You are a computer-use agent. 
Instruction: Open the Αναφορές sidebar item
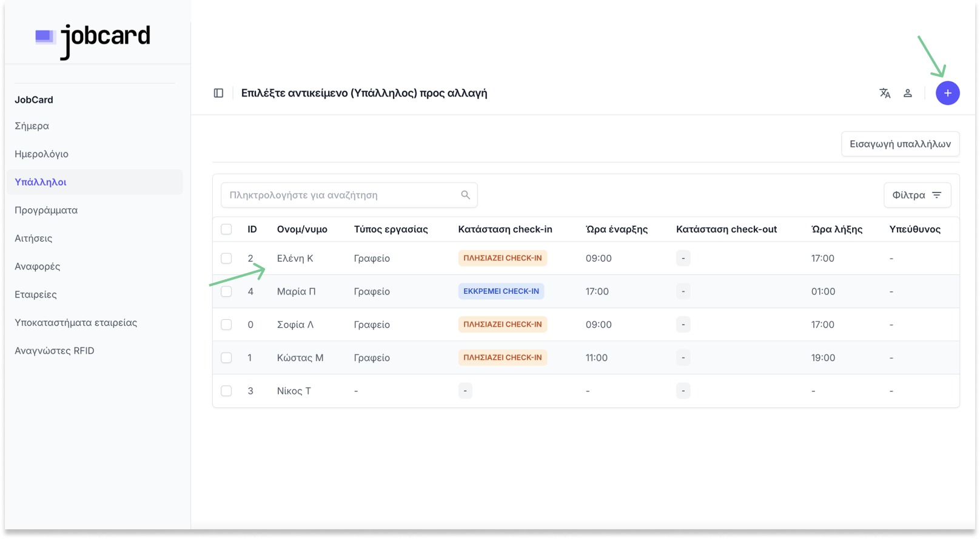(37, 266)
